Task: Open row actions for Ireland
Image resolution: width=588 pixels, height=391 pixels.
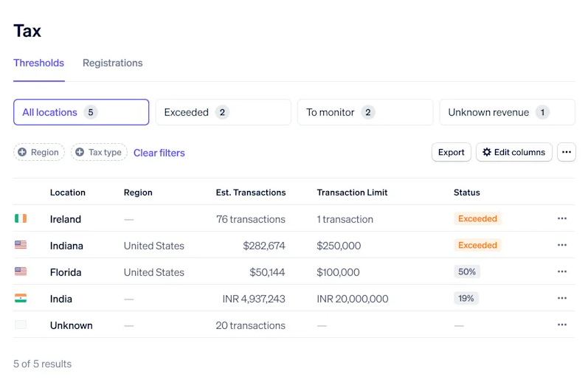Action: [561, 218]
